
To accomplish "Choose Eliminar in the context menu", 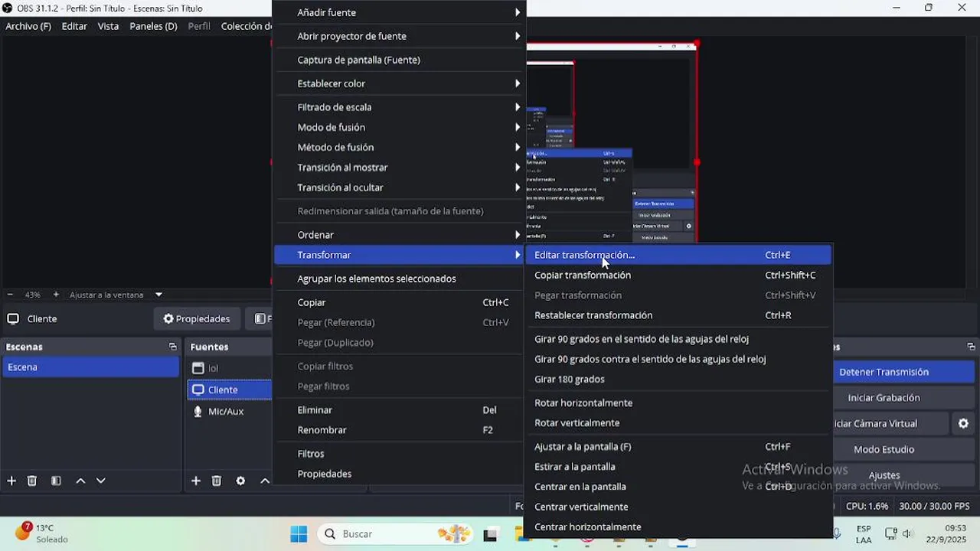I will click(x=399, y=410).
